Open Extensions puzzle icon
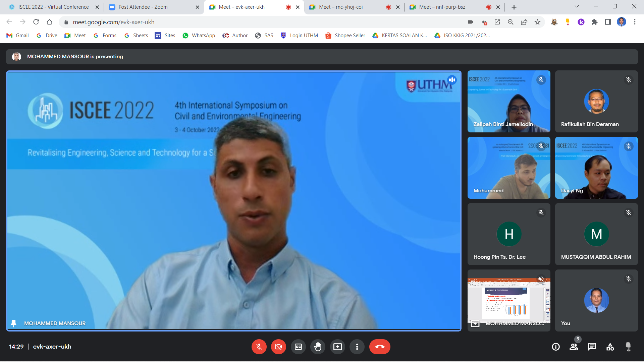644x362 pixels. (x=594, y=22)
